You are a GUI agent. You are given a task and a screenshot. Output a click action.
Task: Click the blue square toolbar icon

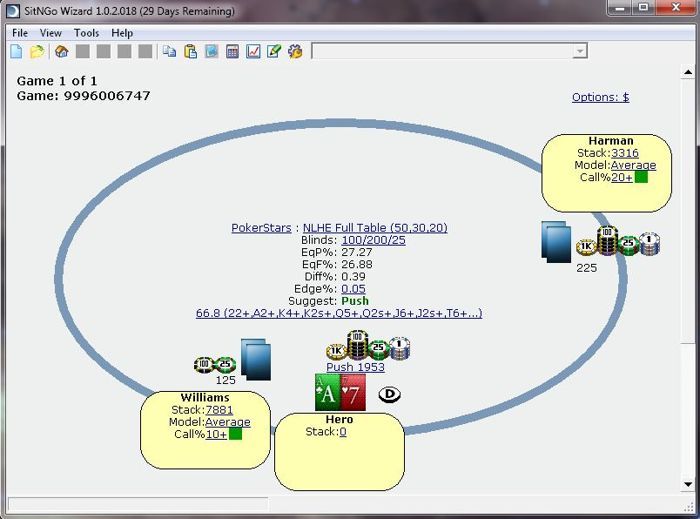[x=212, y=51]
